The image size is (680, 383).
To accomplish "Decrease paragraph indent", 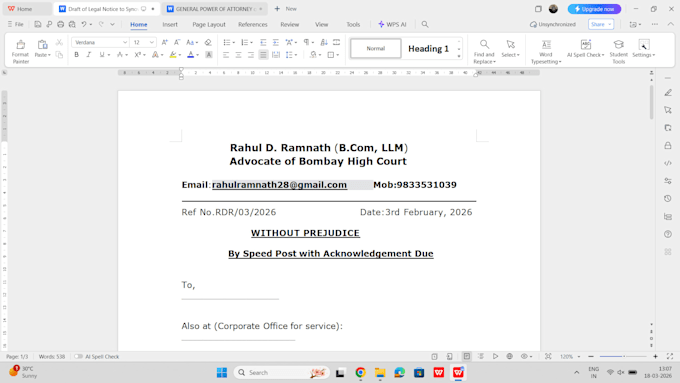I will coord(263,42).
